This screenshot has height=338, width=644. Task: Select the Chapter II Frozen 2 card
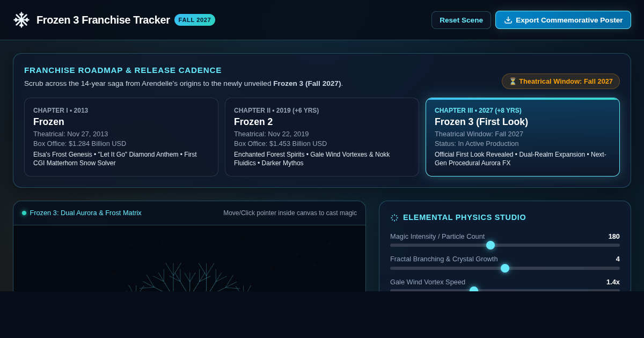(322, 137)
